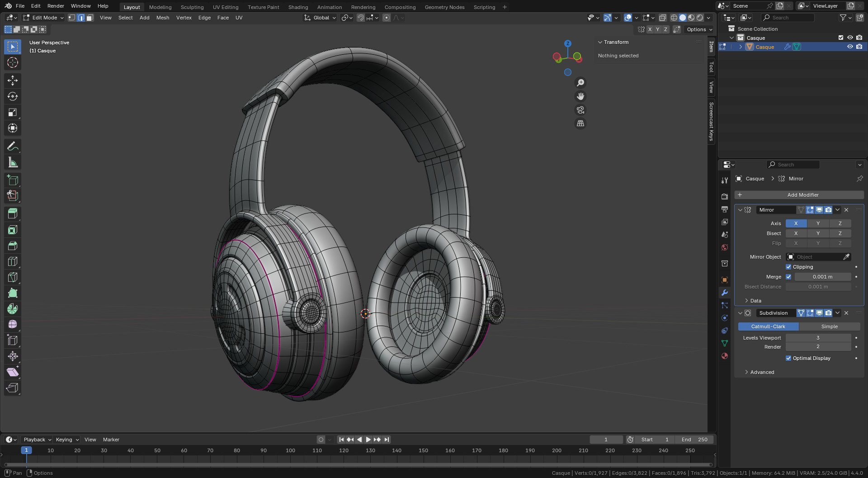Screen dimensions: 868x478
Task: Toggle Optimal Display checkbox
Action: tap(788, 358)
